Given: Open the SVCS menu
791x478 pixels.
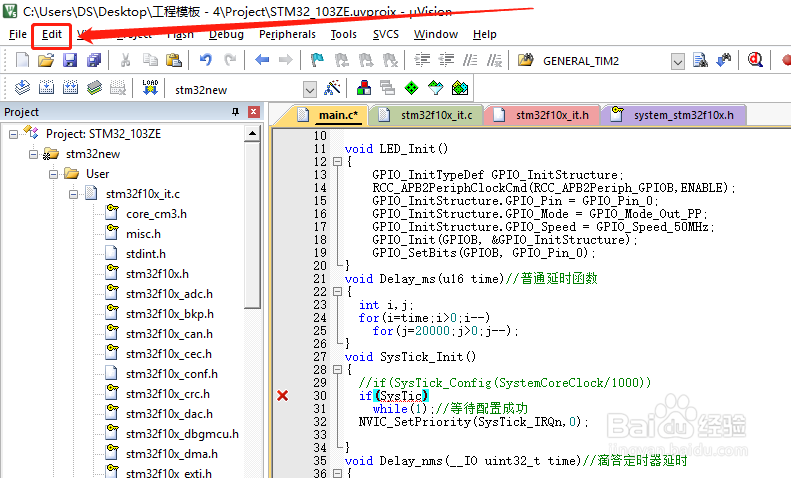Looking at the screenshot, I should click(x=386, y=34).
